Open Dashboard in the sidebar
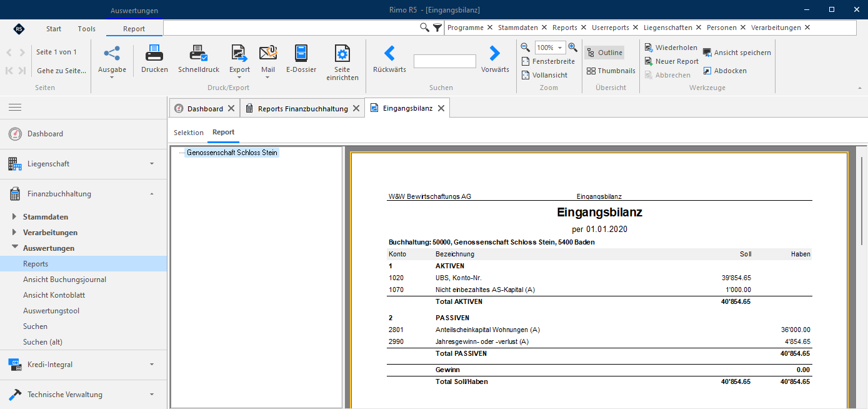The image size is (868, 409). pyautogui.click(x=83, y=134)
